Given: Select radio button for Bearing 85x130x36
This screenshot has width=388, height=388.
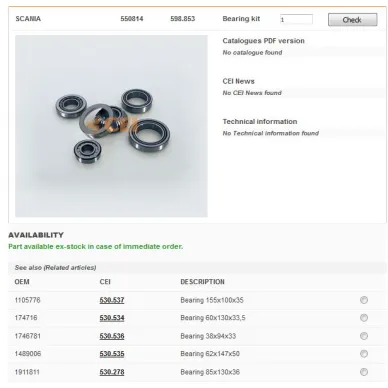Looking at the screenshot, I should [x=364, y=372].
